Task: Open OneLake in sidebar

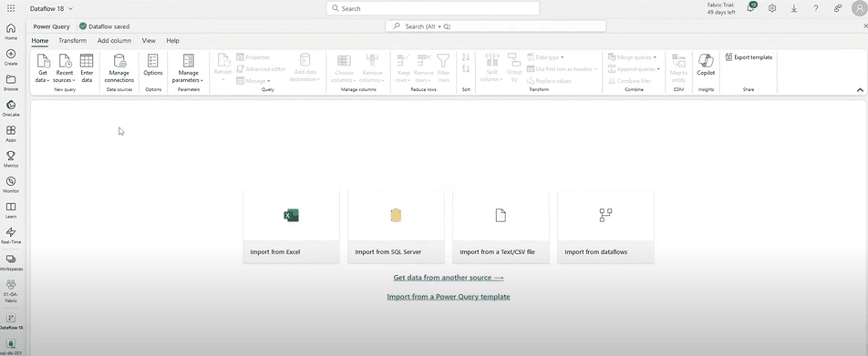Action: [x=11, y=108]
